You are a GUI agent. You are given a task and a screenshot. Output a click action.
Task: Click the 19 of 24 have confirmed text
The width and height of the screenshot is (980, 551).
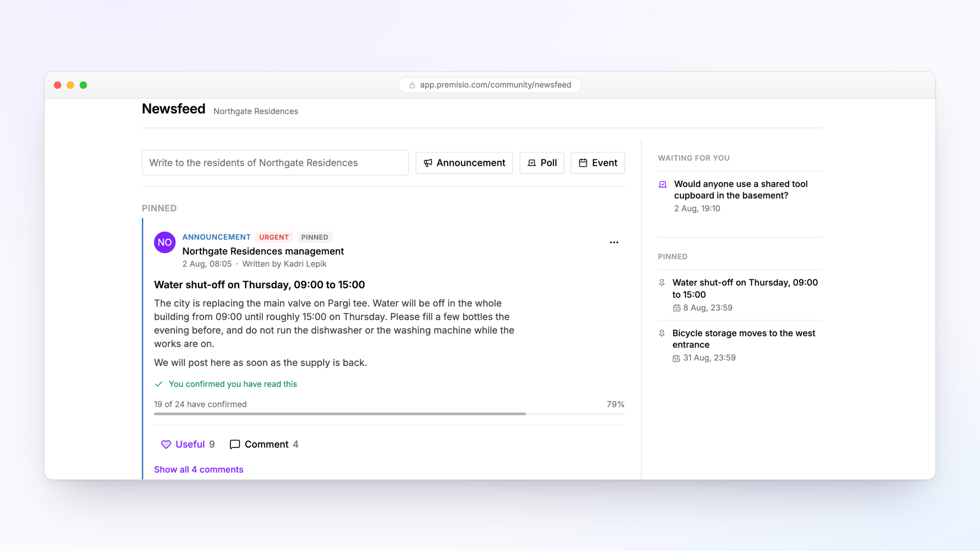(x=200, y=404)
